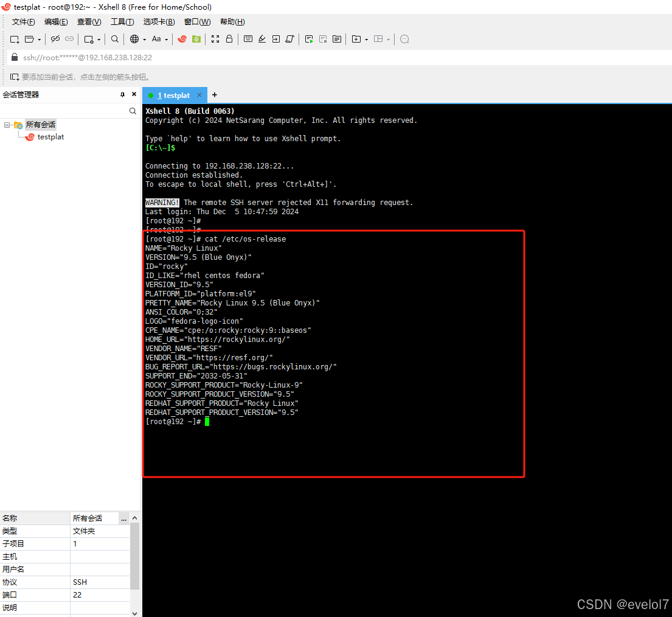Click the highlight pen icon

point(262,39)
